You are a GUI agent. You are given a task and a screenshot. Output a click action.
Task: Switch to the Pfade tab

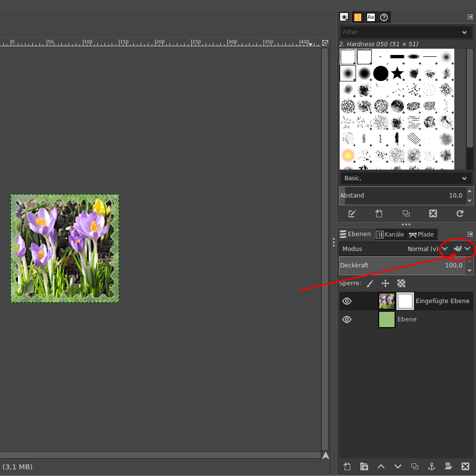(422, 235)
